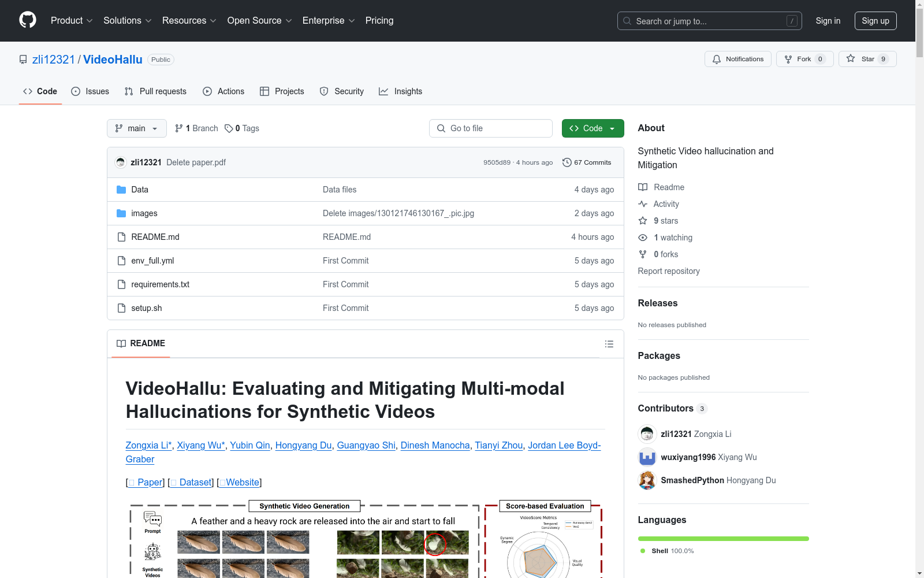Click the Report repository link
Viewport: 924px width, 578px height.
pos(669,271)
